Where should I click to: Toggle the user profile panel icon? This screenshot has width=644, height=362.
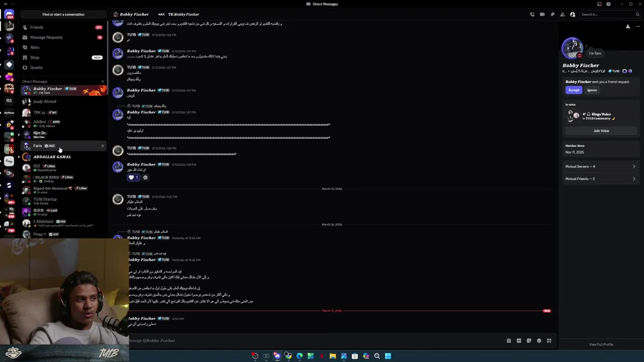click(x=573, y=14)
